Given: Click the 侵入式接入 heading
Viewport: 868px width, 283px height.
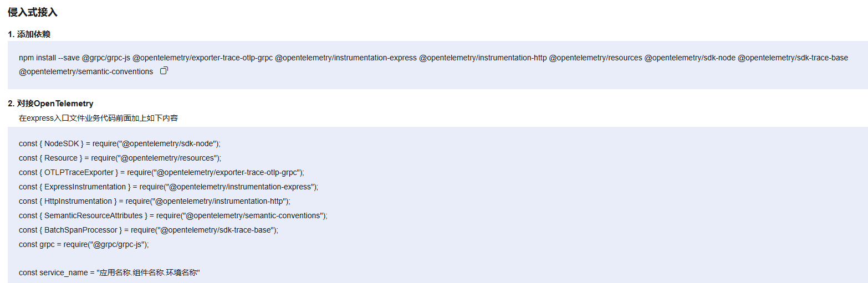Looking at the screenshot, I should (x=33, y=12).
